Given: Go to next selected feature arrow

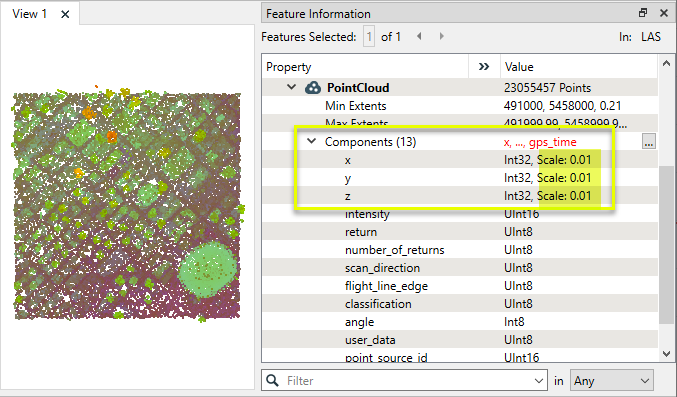Looking at the screenshot, I should 441,36.
